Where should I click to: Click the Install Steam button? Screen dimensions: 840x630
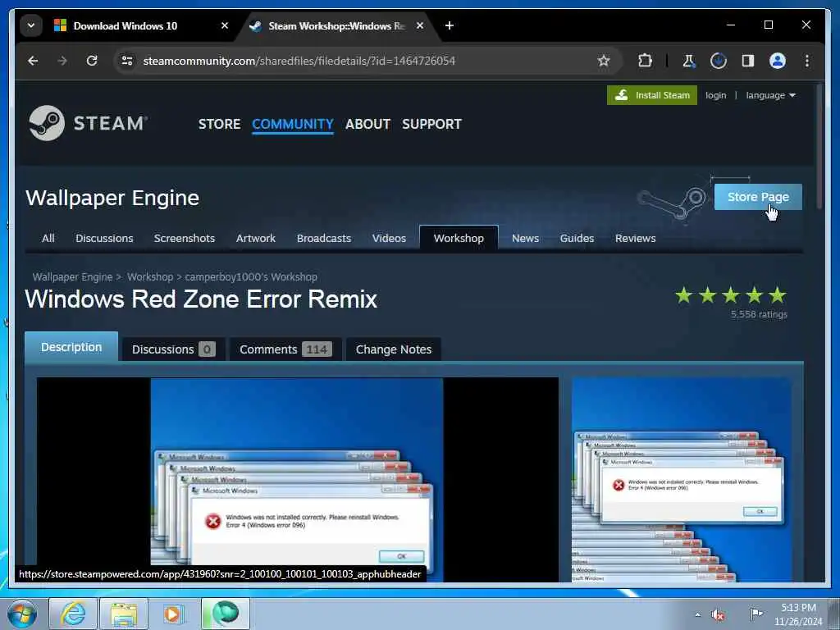click(652, 95)
